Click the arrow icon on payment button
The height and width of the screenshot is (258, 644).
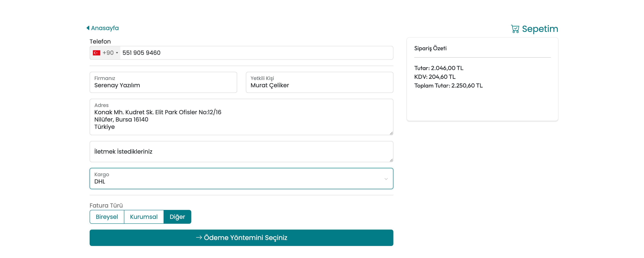(x=199, y=238)
